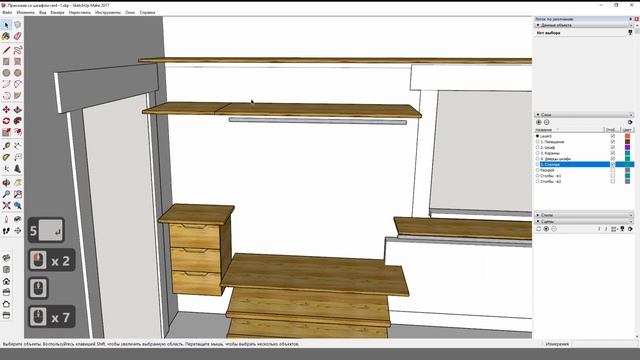
Task: Click purple swatch of 2. Шкаф
Action: point(627,147)
